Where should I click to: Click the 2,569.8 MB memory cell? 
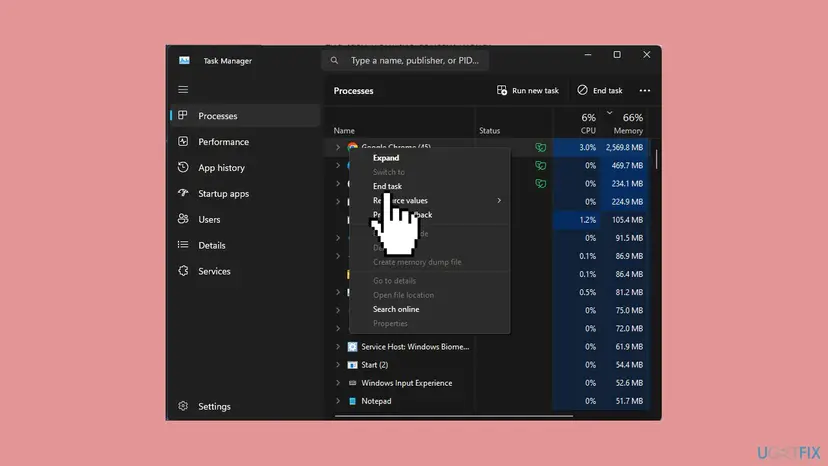(624, 147)
